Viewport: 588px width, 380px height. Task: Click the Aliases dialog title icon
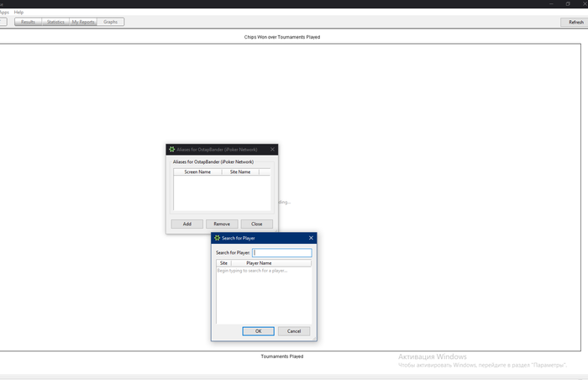pos(171,150)
